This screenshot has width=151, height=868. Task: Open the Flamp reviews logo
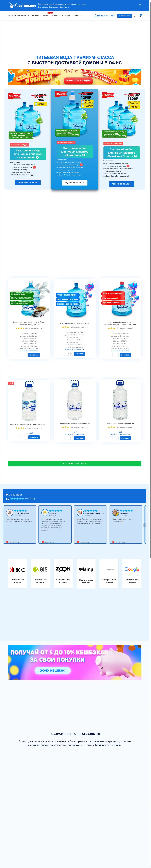(86, 569)
